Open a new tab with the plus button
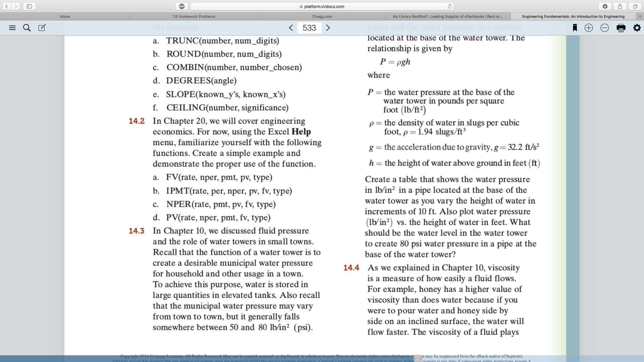This screenshot has width=644, height=362. 640,16
